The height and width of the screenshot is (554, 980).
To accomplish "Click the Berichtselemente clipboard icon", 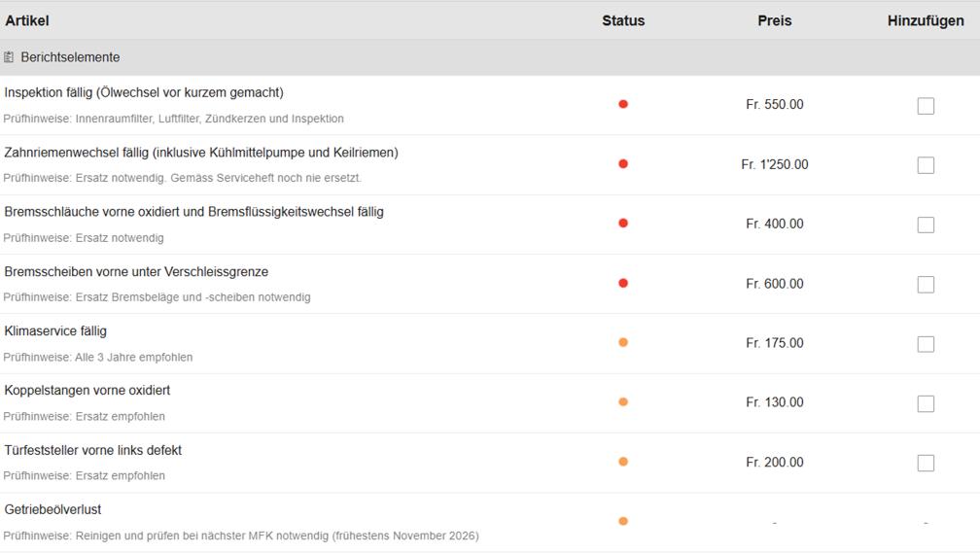I will (9, 57).
